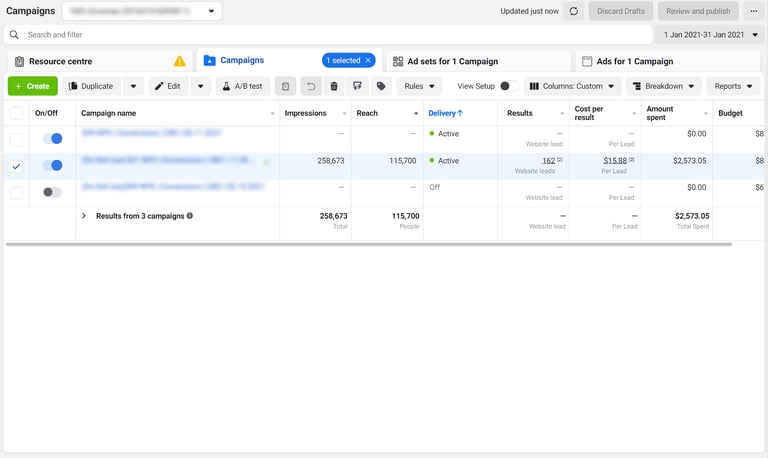Viewport: 768px width, 458px height.
Task: Toggle the select-all campaigns checkbox
Action: pyautogui.click(x=16, y=113)
